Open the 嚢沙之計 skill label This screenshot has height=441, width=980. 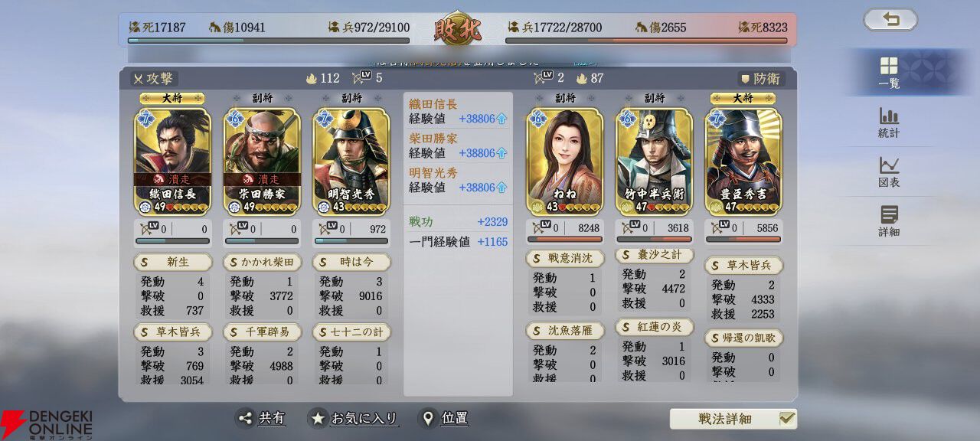[654, 255]
